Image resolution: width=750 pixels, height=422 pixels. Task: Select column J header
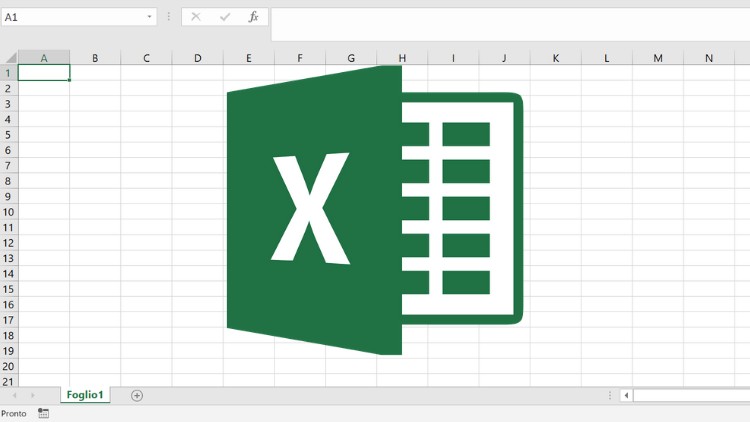505,58
